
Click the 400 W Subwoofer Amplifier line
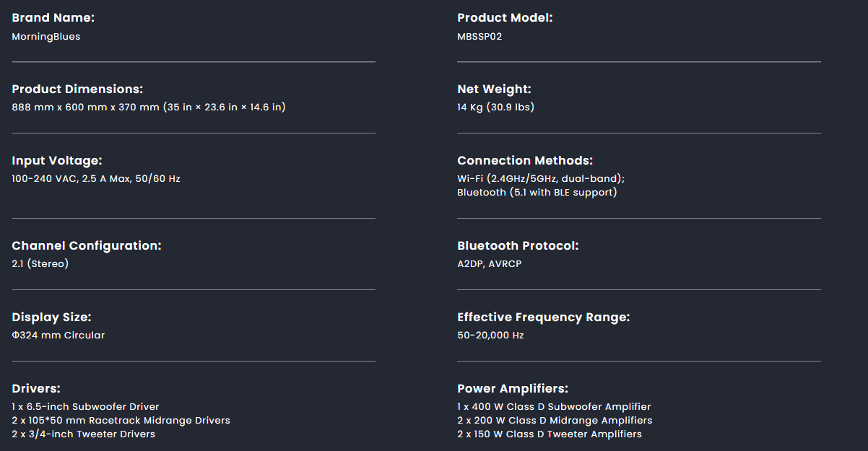point(554,407)
